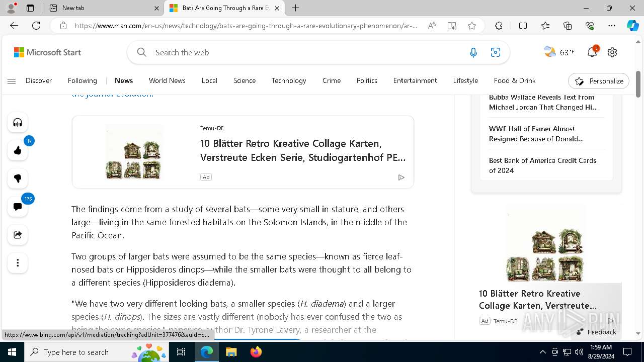The width and height of the screenshot is (644, 362).
Task: Start visual search with camera icon
Action: (496, 52)
